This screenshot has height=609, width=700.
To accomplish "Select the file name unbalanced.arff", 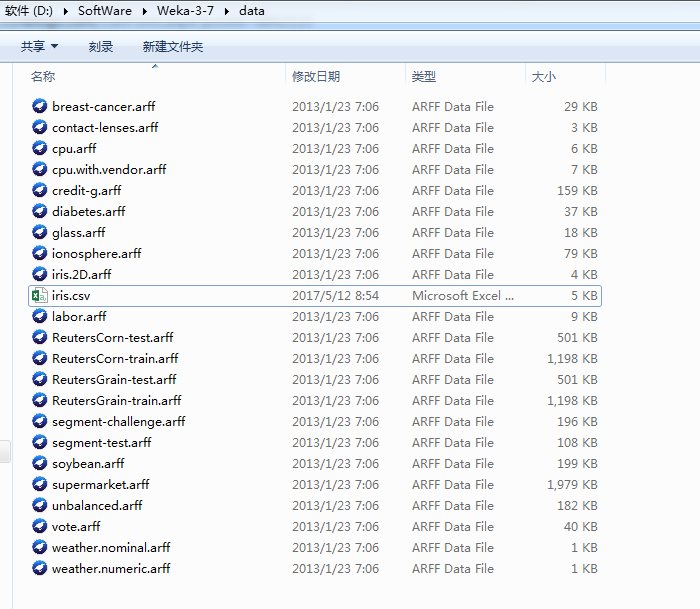I will [x=97, y=505].
